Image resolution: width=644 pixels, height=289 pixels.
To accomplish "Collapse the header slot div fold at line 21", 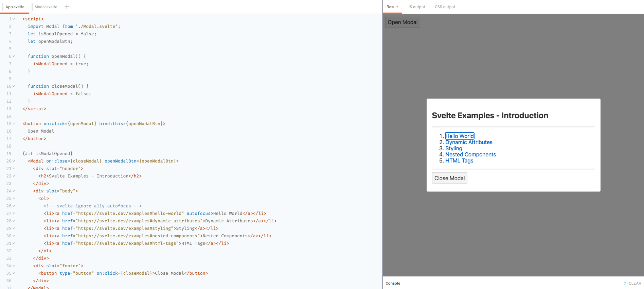I will coord(14,169).
